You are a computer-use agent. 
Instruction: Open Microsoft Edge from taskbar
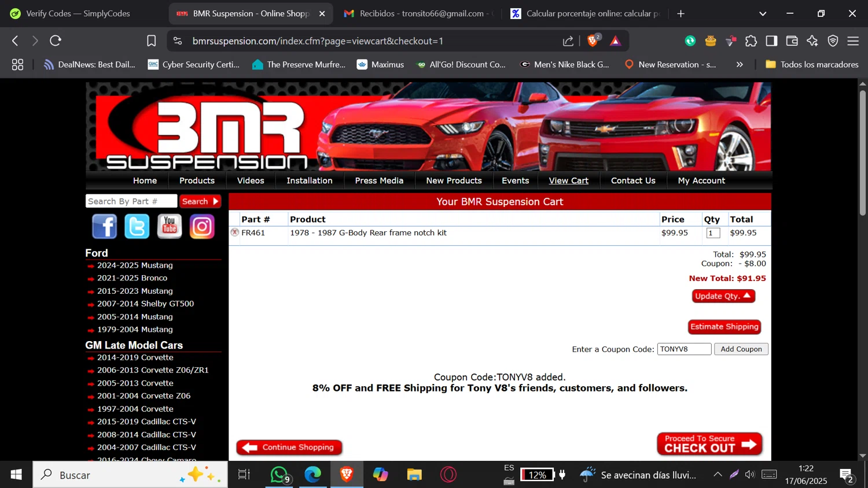tap(313, 475)
